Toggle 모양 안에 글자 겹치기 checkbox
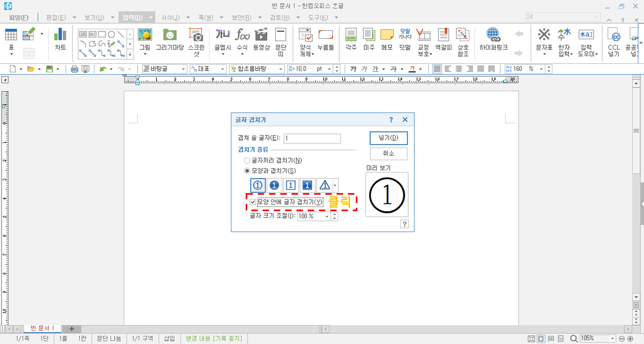 [x=253, y=202]
